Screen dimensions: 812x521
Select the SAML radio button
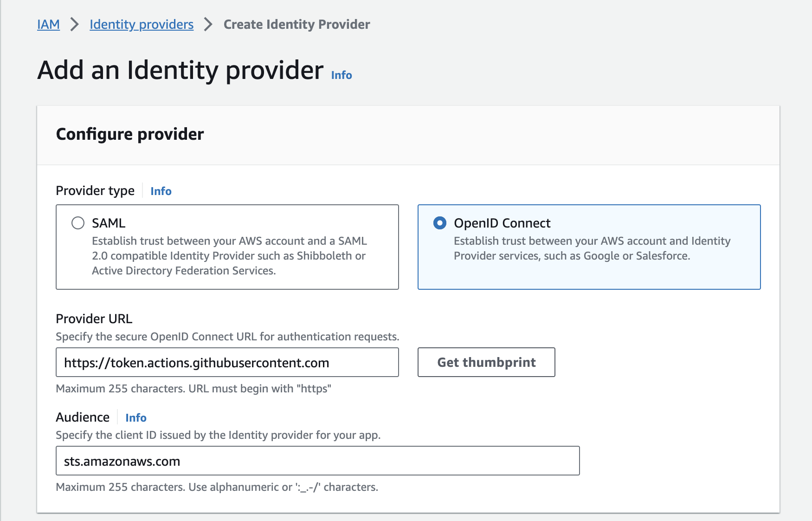click(x=78, y=223)
